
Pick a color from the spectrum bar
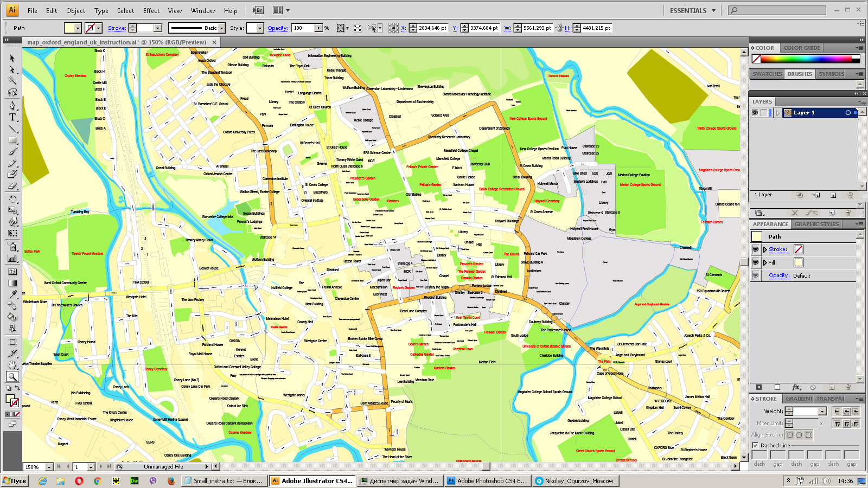tap(806, 59)
